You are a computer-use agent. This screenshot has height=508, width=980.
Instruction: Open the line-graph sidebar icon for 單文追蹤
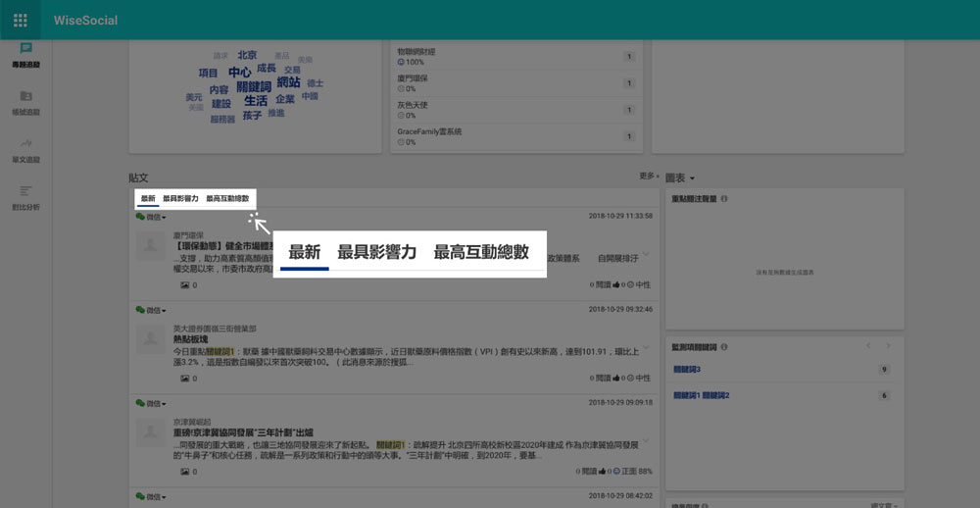coord(25,143)
